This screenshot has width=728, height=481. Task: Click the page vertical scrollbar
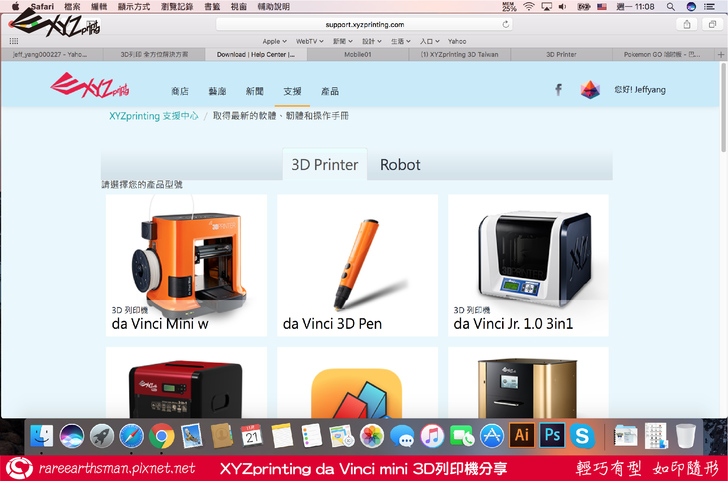[723, 108]
